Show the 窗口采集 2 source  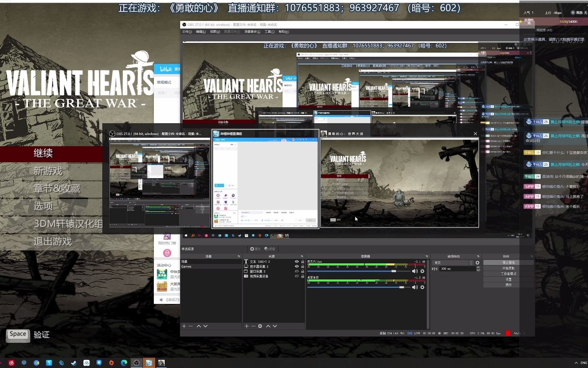(x=297, y=271)
